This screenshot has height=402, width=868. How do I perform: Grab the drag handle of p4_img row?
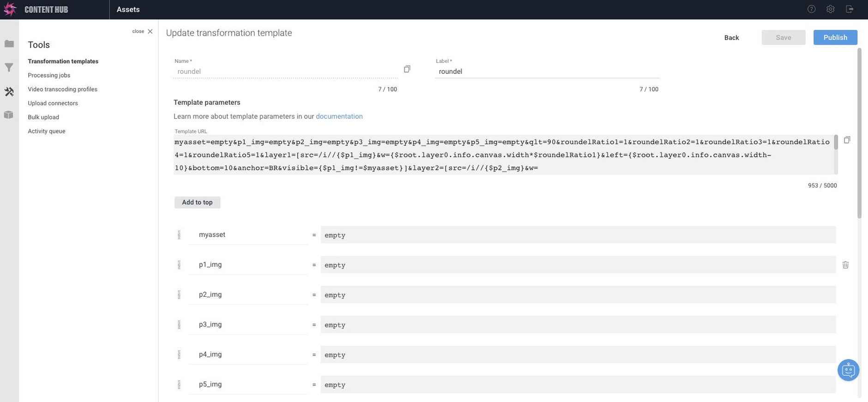coord(179,355)
